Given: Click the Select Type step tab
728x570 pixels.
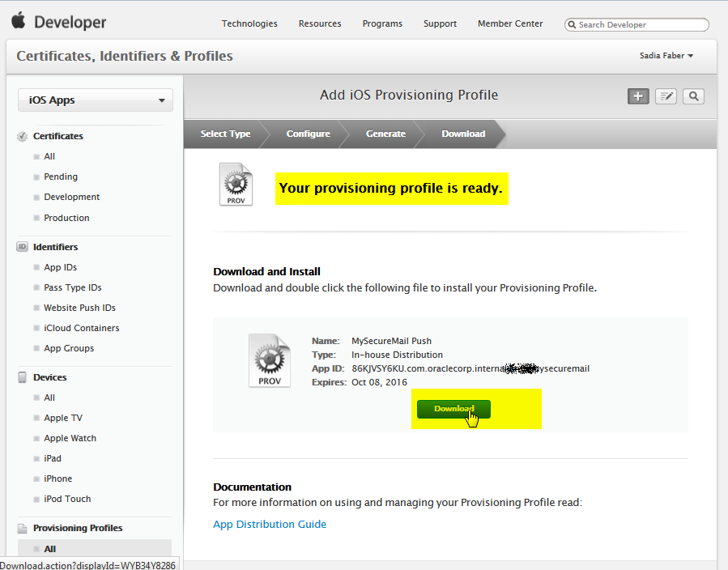Looking at the screenshot, I should click(x=225, y=134).
